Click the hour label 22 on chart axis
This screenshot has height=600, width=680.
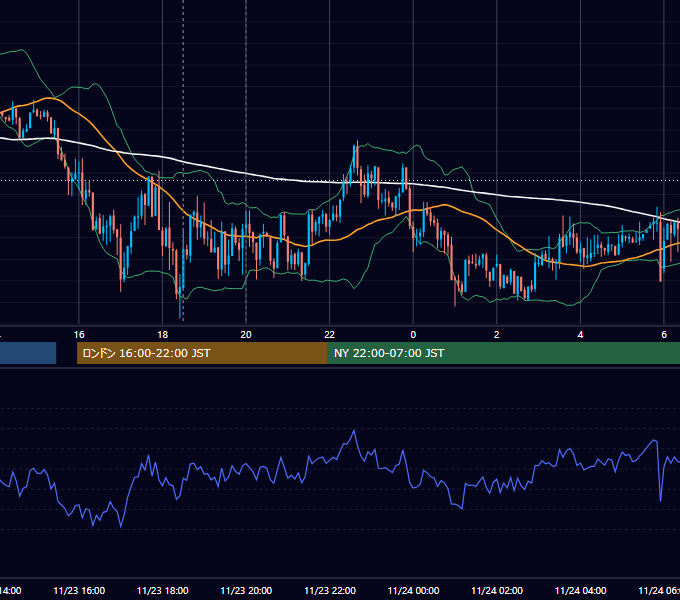[x=330, y=335]
